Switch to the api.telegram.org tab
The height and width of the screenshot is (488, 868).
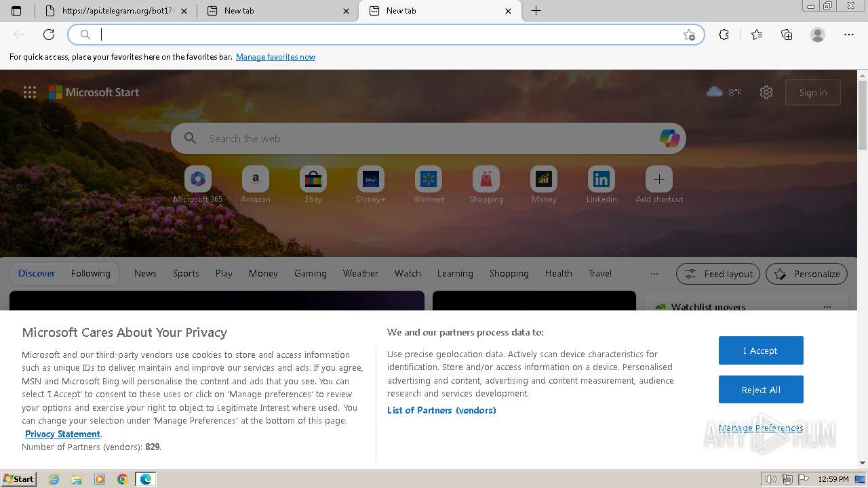pyautogui.click(x=115, y=11)
